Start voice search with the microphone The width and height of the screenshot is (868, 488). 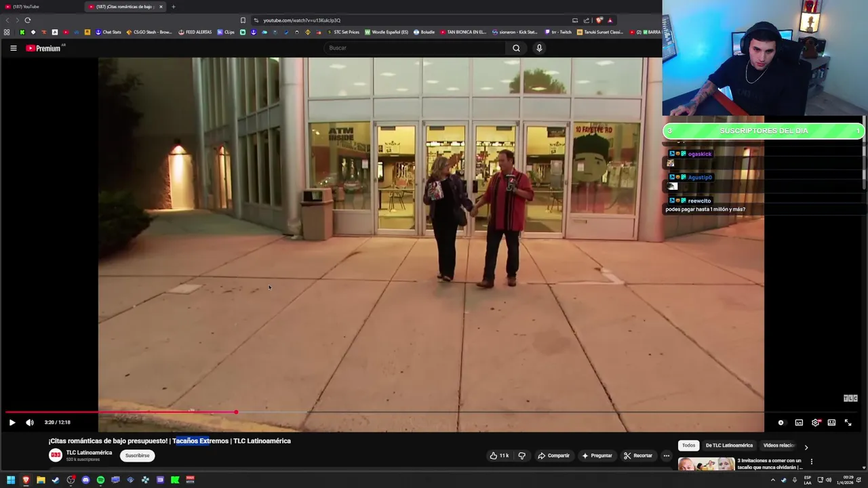[539, 48]
